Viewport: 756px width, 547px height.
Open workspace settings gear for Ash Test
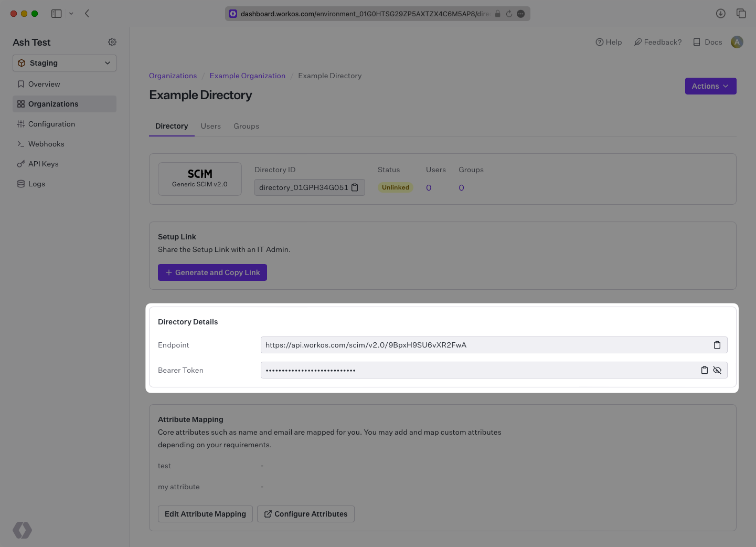pyautogui.click(x=112, y=42)
